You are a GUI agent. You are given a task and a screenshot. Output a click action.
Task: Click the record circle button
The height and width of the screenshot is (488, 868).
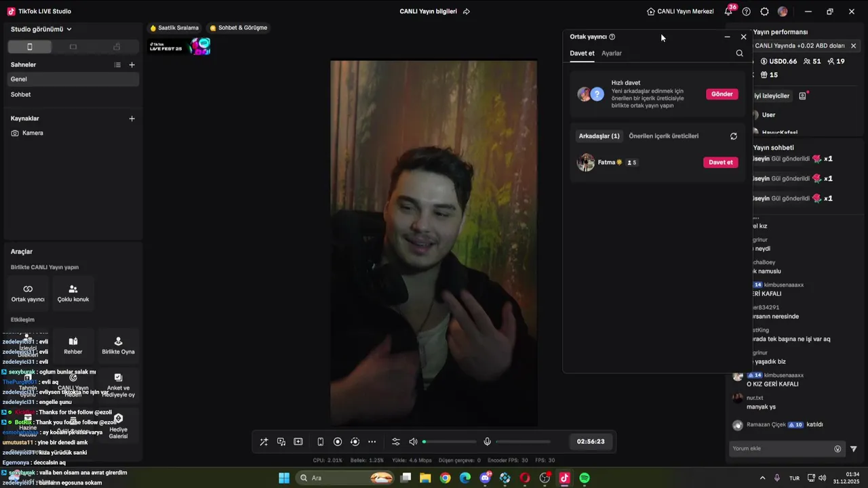click(x=338, y=442)
